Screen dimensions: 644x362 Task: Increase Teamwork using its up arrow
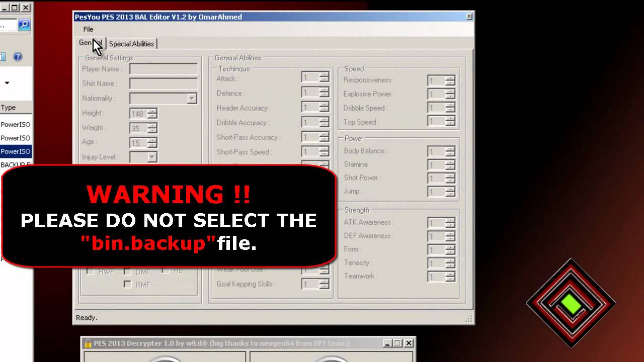[450, 275]
